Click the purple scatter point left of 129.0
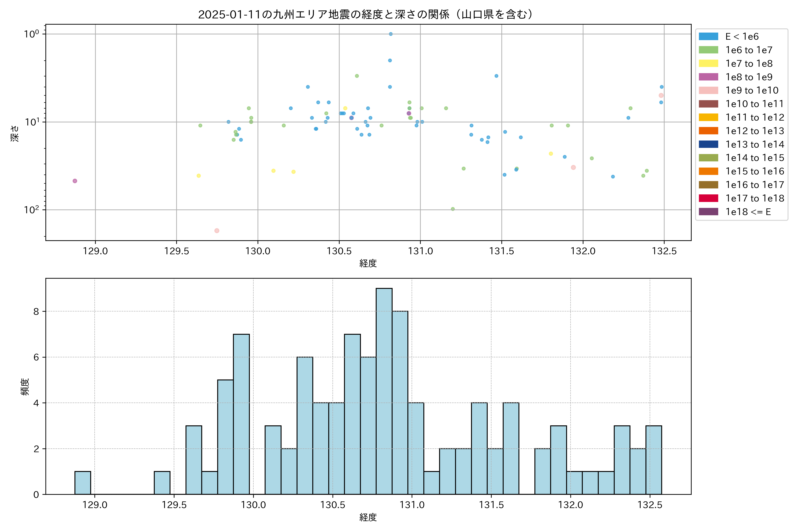 coord(75,181)
